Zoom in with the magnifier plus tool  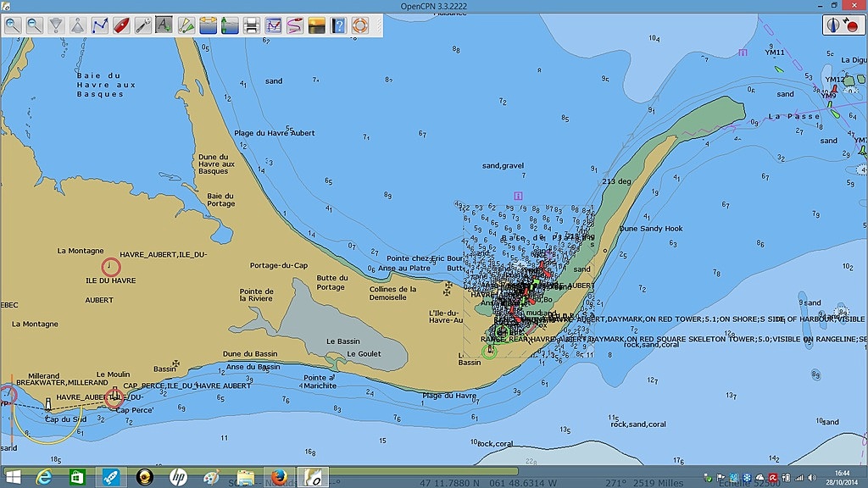tap(13, 25)
